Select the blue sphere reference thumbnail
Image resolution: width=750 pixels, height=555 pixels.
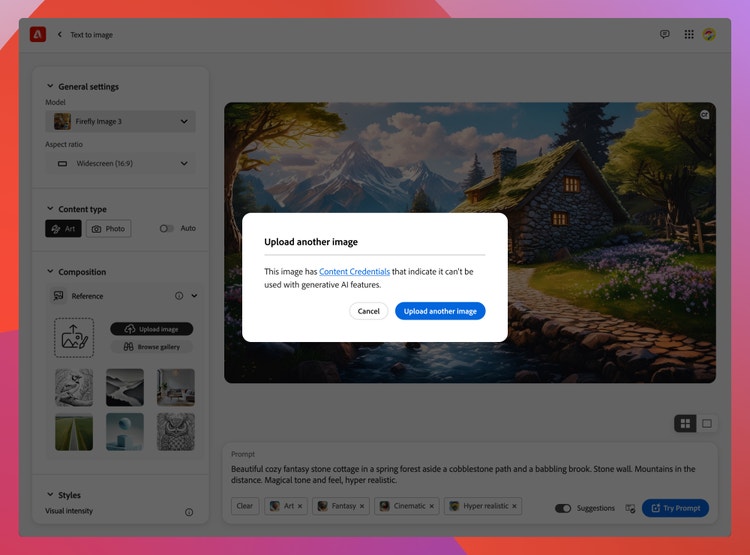pos(125,432)
